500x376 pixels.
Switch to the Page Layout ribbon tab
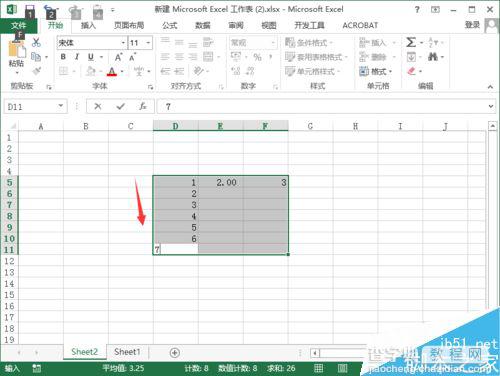tap(129, 25)
